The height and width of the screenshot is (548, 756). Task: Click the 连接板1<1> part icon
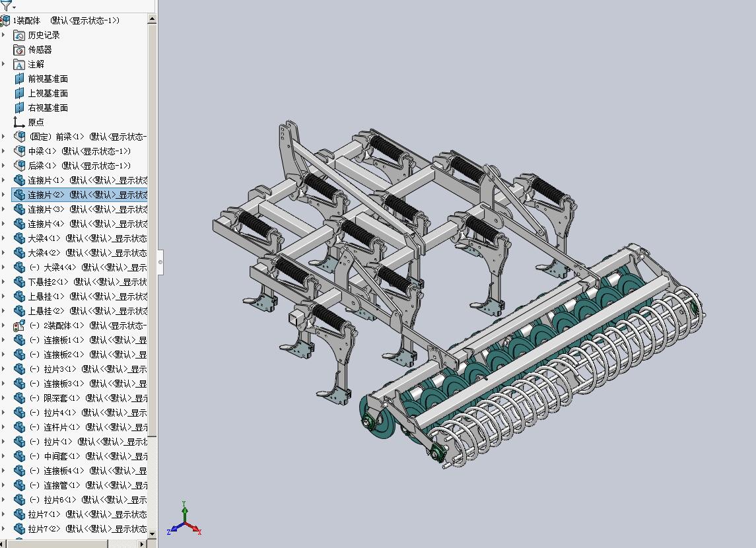[x=19, y=340]
